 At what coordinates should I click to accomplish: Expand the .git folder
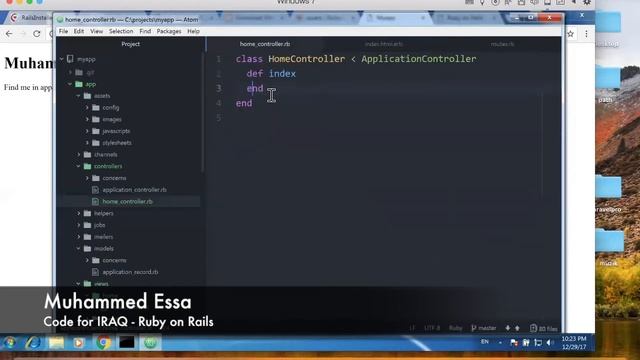pos(70,72)
